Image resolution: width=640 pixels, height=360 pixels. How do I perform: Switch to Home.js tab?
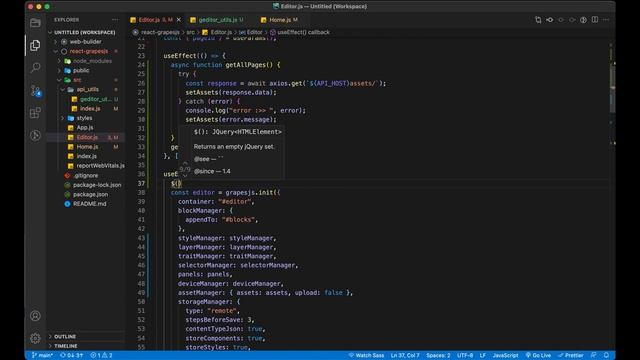tap(280, 20)
